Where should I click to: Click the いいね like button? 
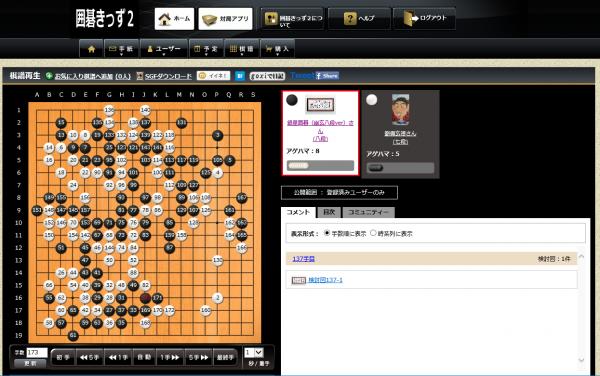[x=214, y=76]
